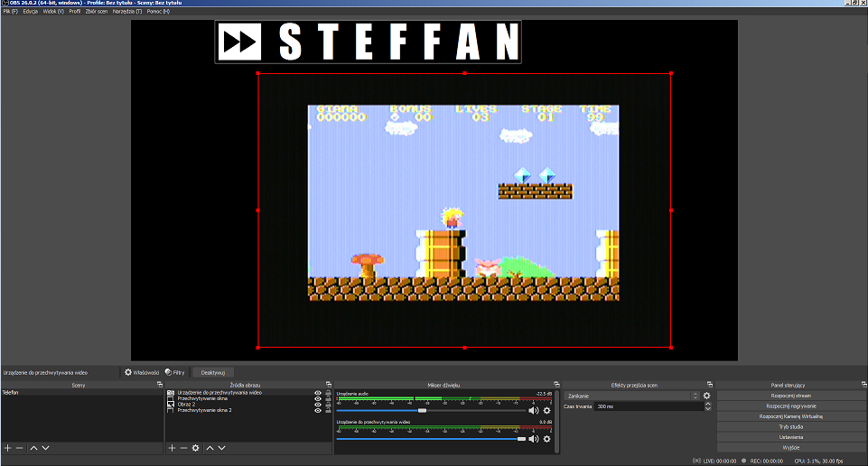Undock the Panel sterujący dock
This screenshot has height=466, width=868.
pos(863,384)
